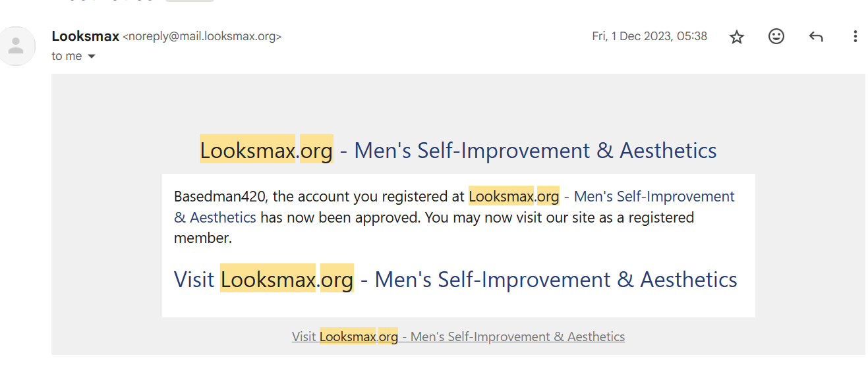
Task: Open the three-dot More options menu
Action: [x=855, y=37]
